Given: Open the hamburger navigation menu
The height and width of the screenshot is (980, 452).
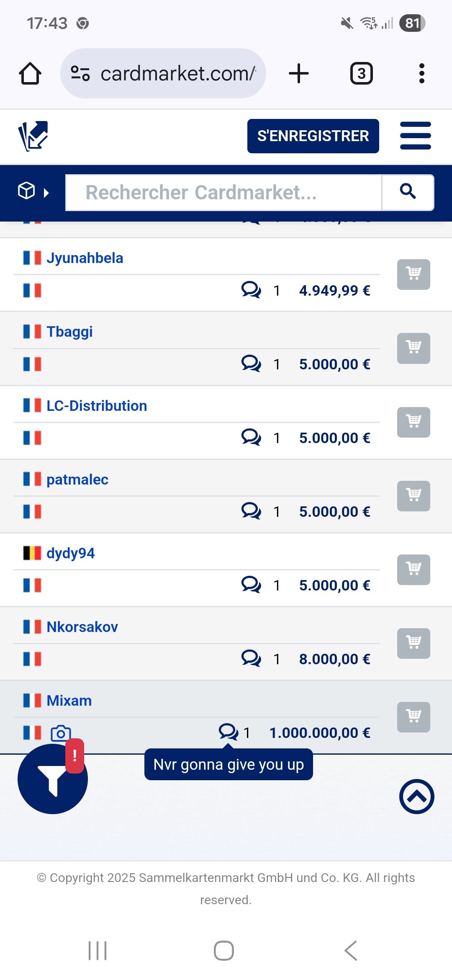Looking at the screenshot, I should point(415,136).
